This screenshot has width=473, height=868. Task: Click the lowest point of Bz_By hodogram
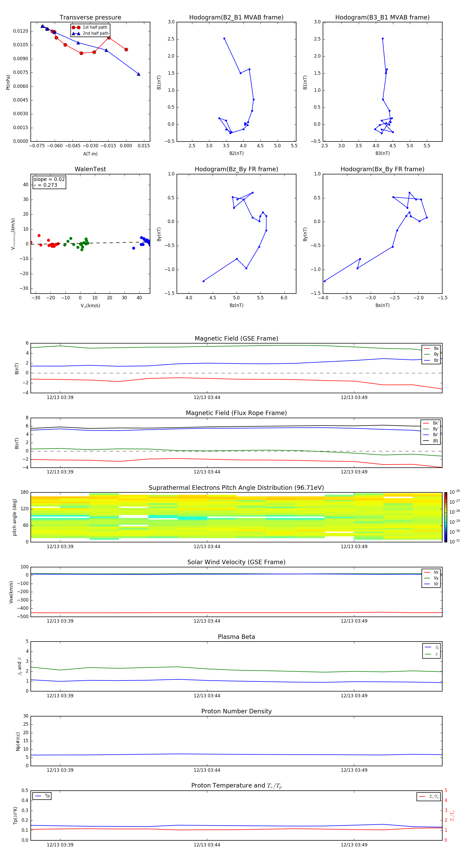pyautogui.click(x=203, y=281)
